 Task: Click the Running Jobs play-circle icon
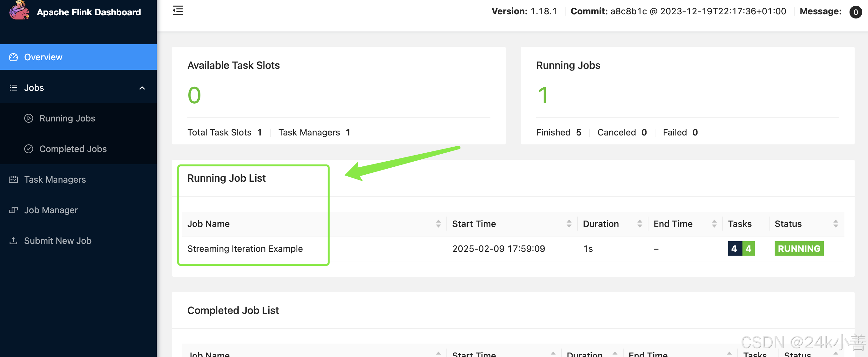pos(29,118)
